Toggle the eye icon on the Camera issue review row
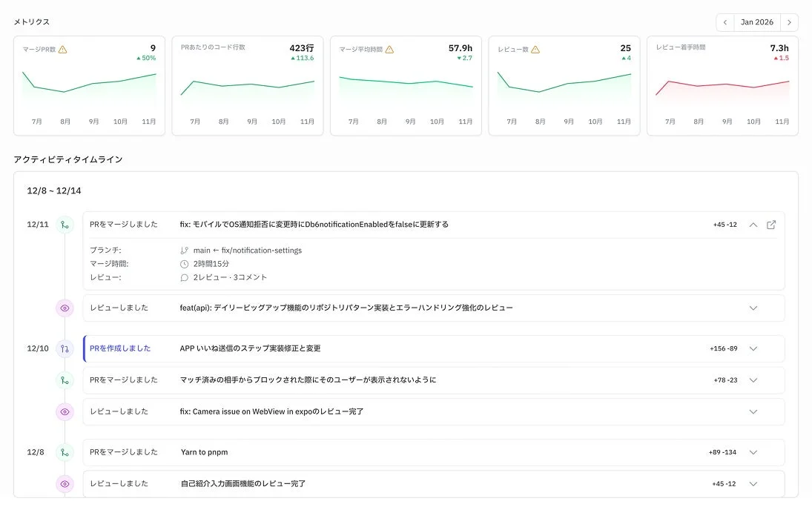This screenshot has height=507, width=812. coord(65,412)
